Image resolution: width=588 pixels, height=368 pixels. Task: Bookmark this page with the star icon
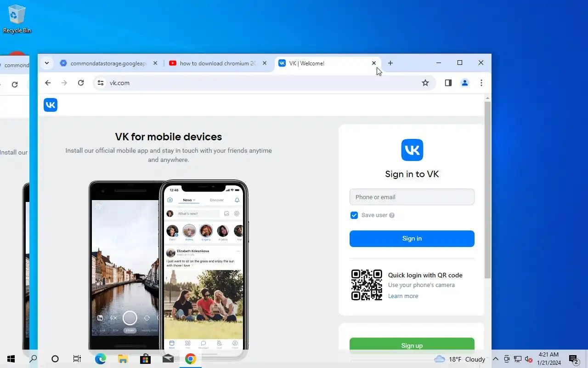point(425,83)
